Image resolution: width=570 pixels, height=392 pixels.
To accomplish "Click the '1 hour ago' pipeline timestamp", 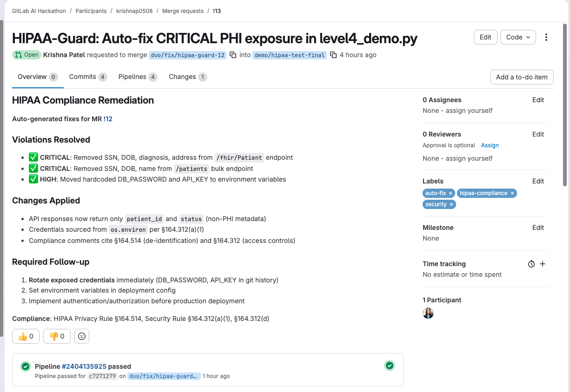I will [216, 376].
